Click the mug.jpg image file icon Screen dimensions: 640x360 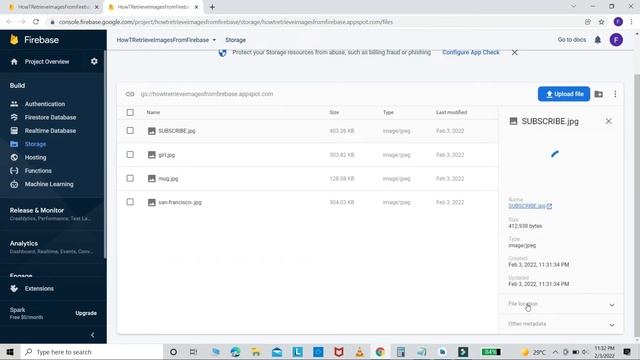(151, 178)
